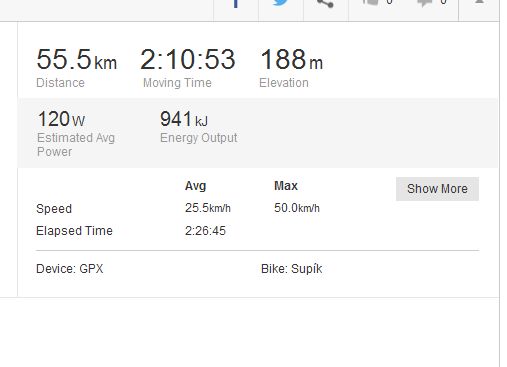Click the triangle icon at top right
The image size is (507, 367).
pos(479,2)
